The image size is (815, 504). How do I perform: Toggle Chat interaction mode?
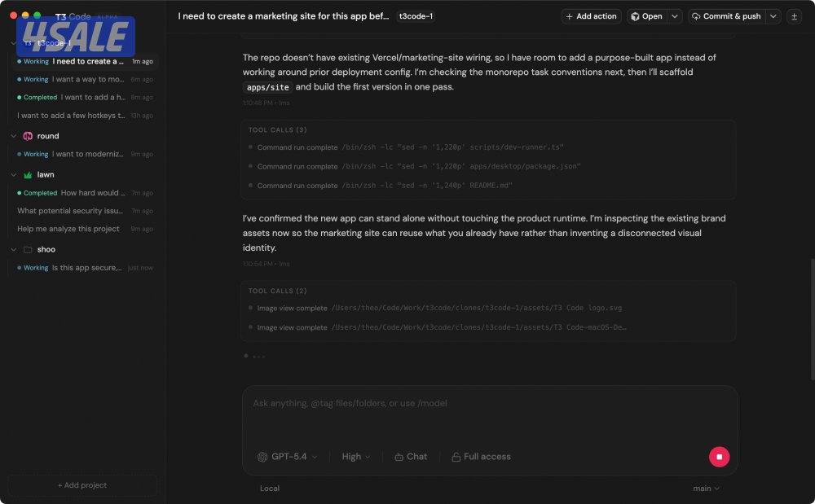tap(410, 457)
